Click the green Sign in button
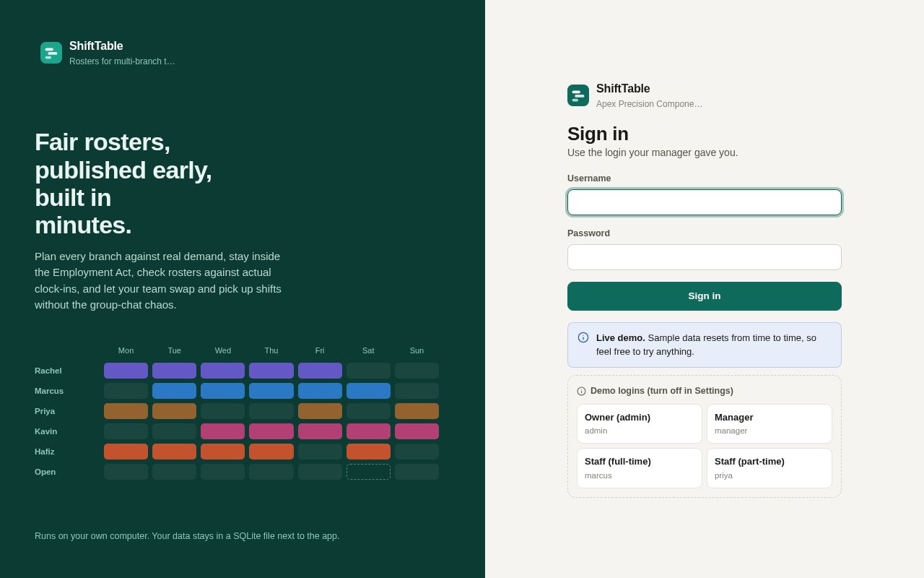The image size is (924, 578). click(705, 296)
